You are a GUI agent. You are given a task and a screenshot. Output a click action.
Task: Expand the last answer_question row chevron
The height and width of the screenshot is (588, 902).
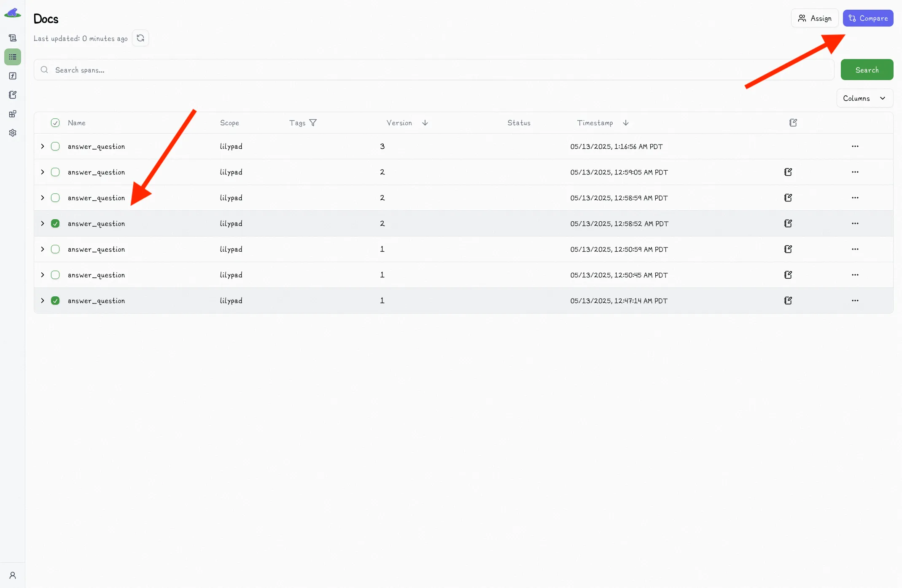[42, 301]
